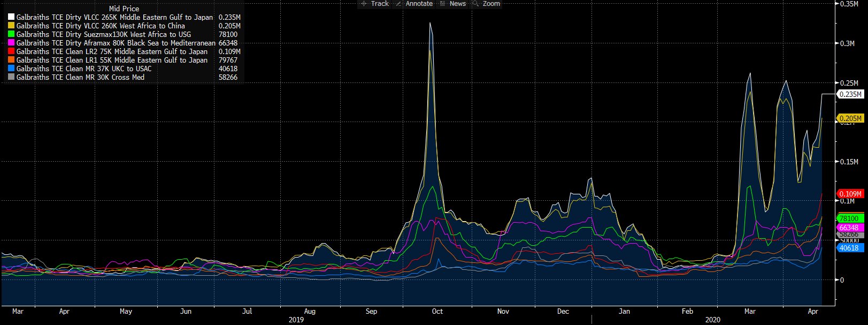868x325 pixels.
Task: Click the yellow 0.205M axis price tag
Action: [x=849, y=118]
